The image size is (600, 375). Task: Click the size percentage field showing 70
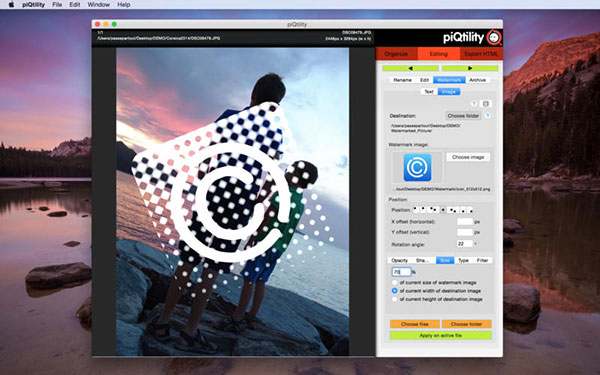click(x=401, y=272)
